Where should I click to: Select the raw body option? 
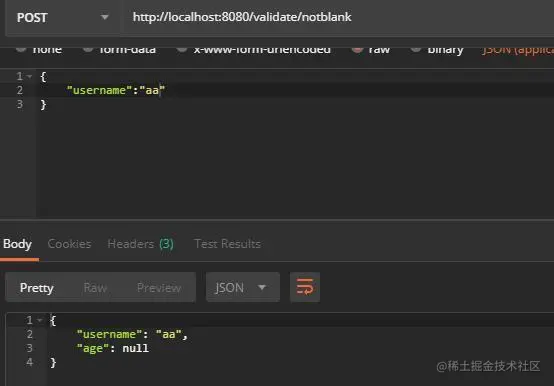pos(371,49)
